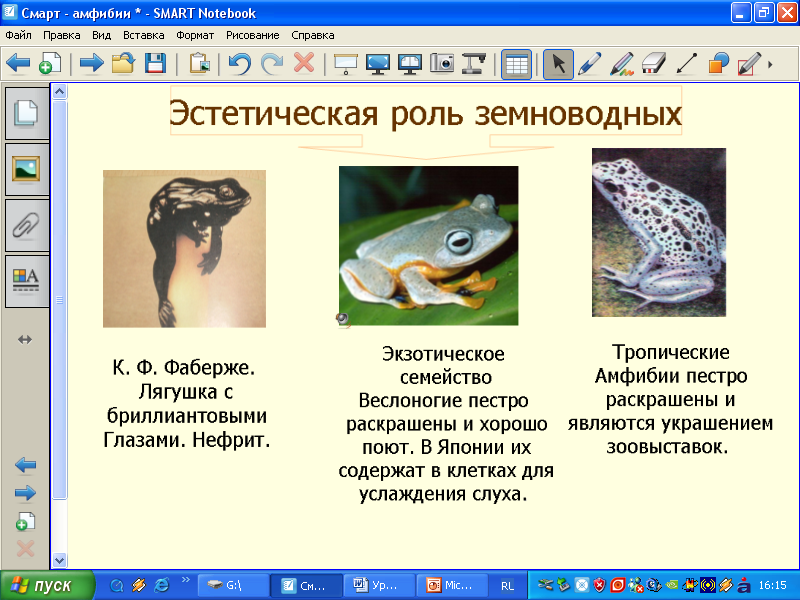Click scrollbar up arrow
800x600 pixels.
[60, 92]
